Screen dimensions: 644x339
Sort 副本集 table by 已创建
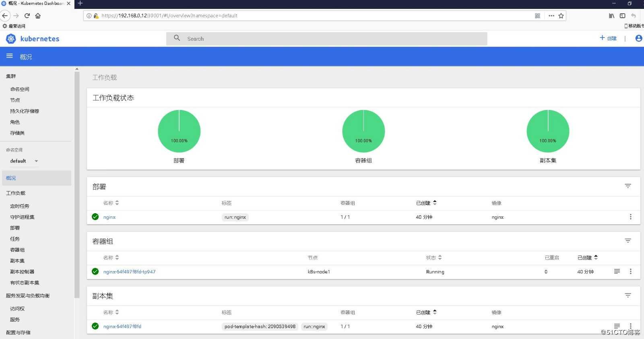[x=426, y=312]
